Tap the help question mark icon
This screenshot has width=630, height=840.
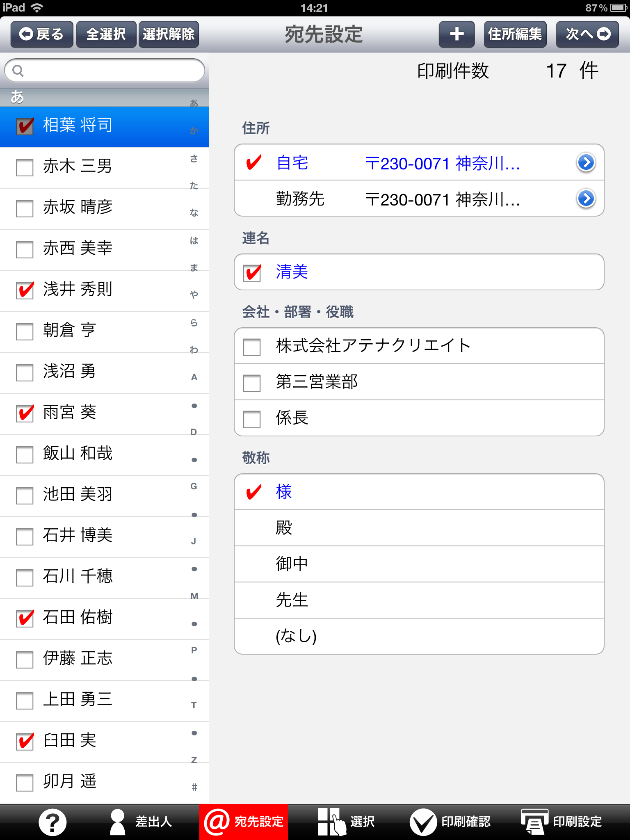point(52,822)
